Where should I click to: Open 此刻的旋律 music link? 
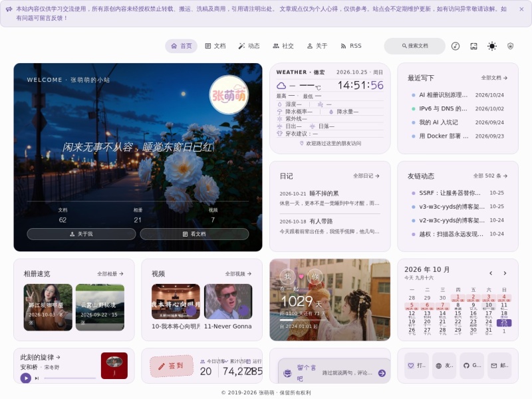point(40,357)
